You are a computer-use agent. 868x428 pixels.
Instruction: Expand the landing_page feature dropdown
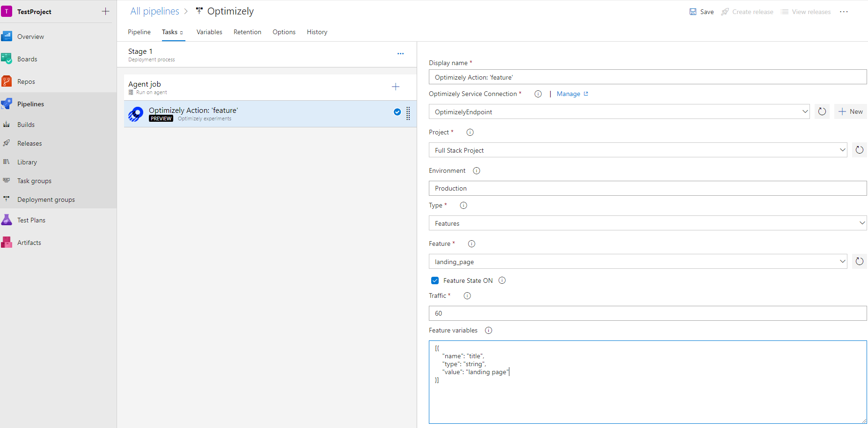pyautogui.click(x=842, y=261)
